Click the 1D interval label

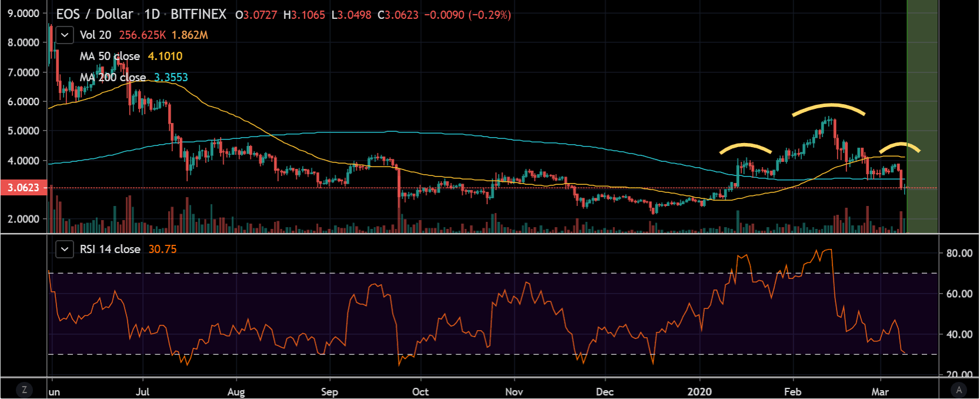click(x=152, y=14)
